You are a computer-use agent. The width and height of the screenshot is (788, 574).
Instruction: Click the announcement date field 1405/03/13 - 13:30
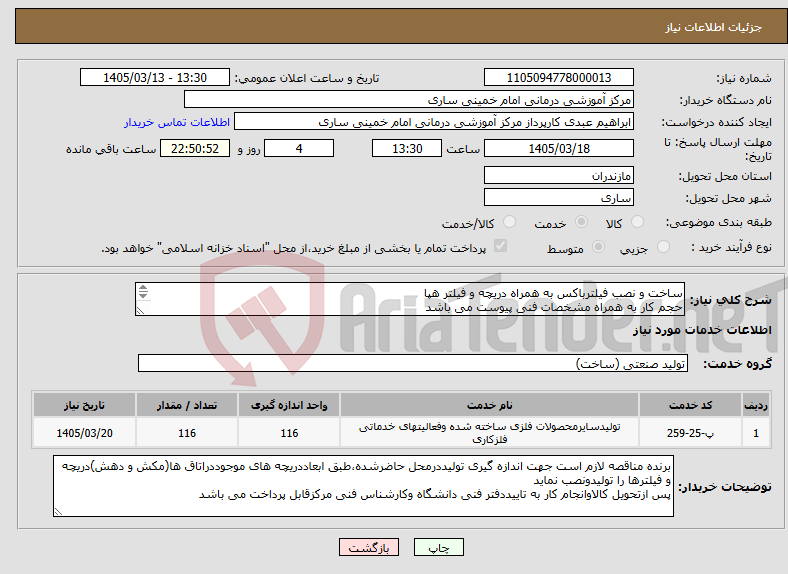(155, 77)
